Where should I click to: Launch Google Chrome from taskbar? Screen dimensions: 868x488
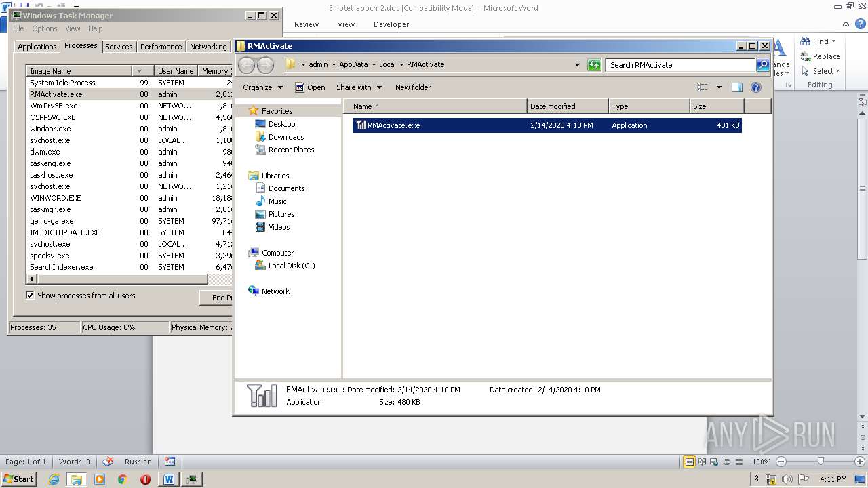pos(122,479)
